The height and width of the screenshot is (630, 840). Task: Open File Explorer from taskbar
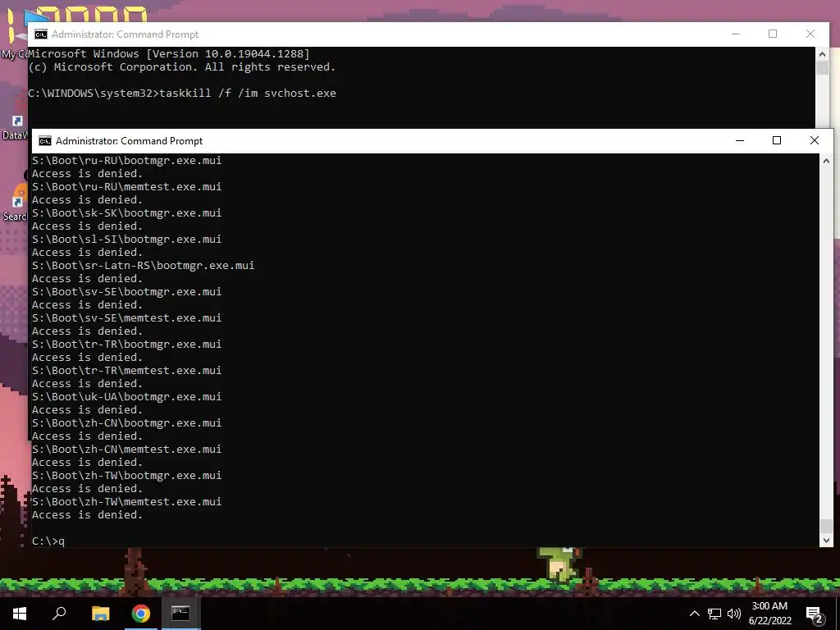pyautogui.click(x=100, y=614)
